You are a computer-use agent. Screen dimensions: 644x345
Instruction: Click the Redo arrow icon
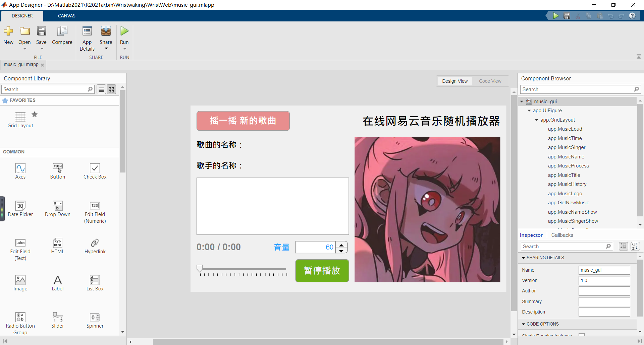[x=621, y=16]
